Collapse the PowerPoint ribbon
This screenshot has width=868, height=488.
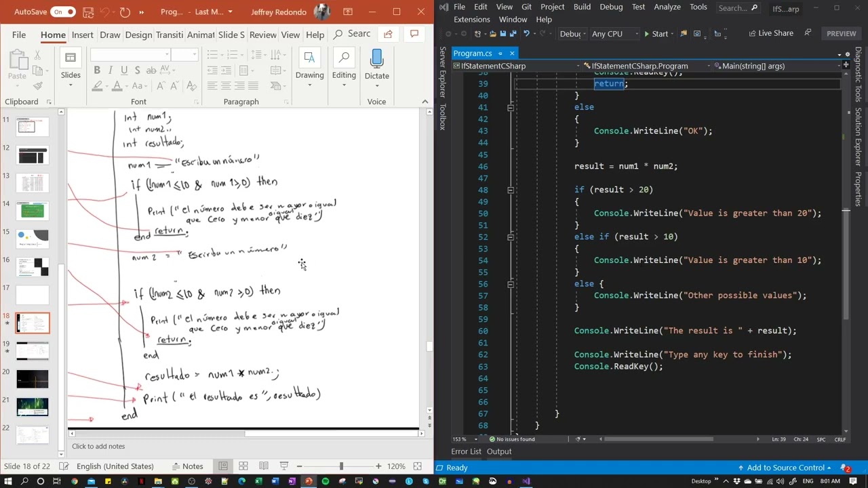[x=425, y=102]
